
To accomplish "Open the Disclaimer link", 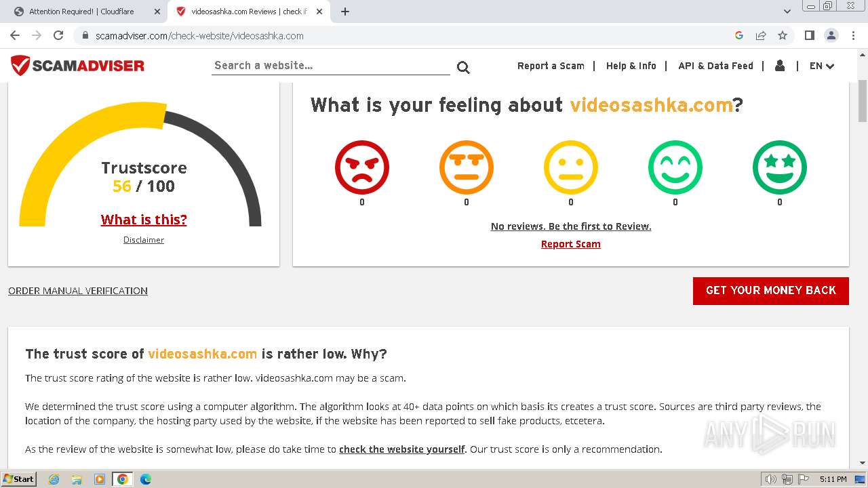I will (x=144, y=240).
